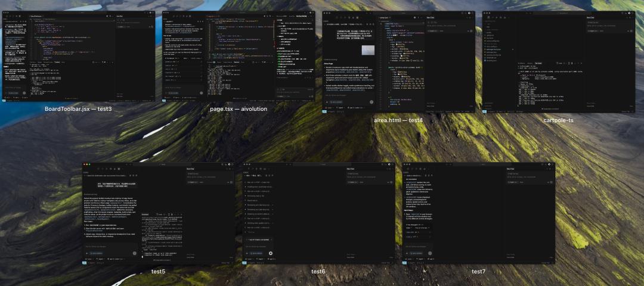Click the round send icon in test5 chat

[135, 253]
